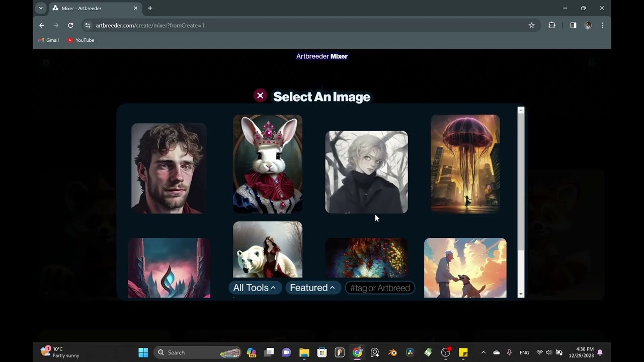The width and height of the screenshot is (644, 362).
Task: Show hidden system tray icons
Action: (x=484, y=352)
